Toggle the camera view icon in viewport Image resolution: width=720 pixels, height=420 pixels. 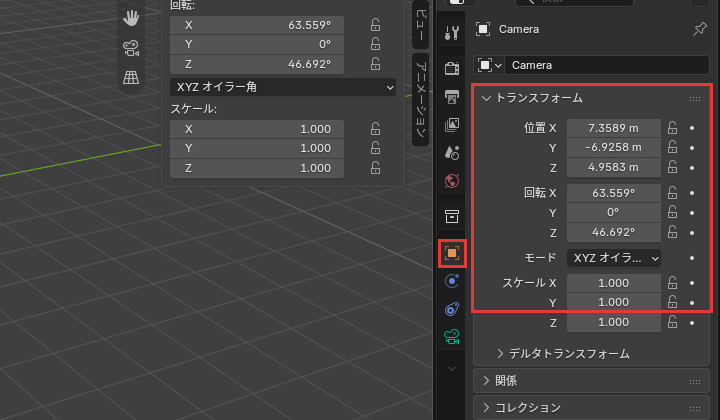click(131, 48)
